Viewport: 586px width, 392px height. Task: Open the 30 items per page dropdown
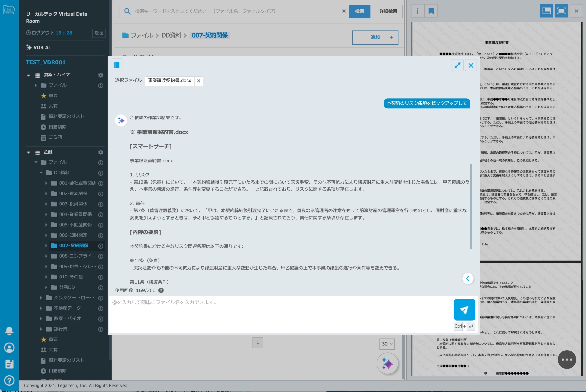coord(387,344)
